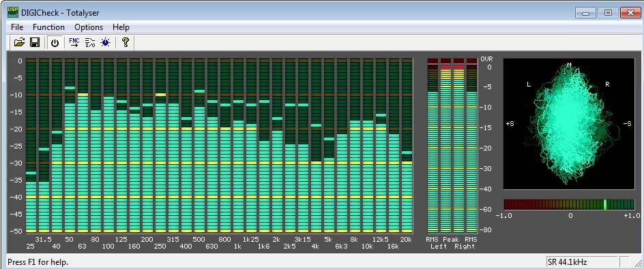Open the Help menu
The image size is (644, 269).
pyautogui.click(x=121, y=27)
